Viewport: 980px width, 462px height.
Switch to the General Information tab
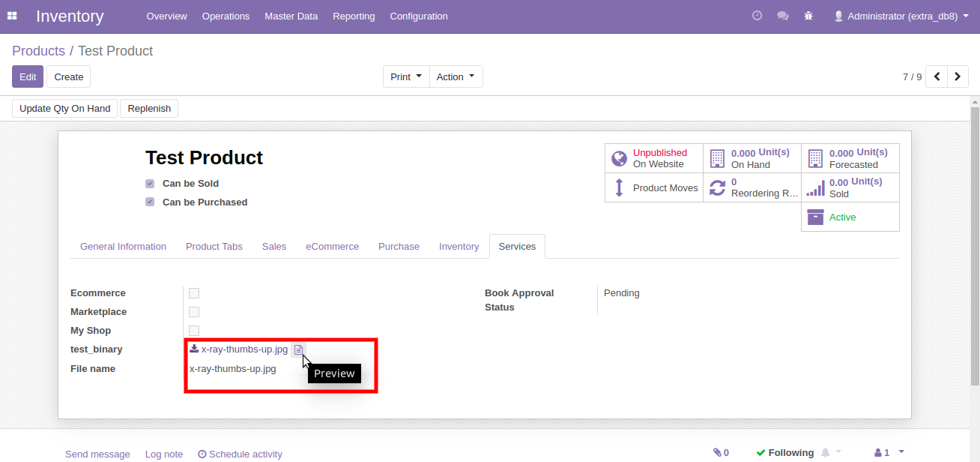pos(123,247)
